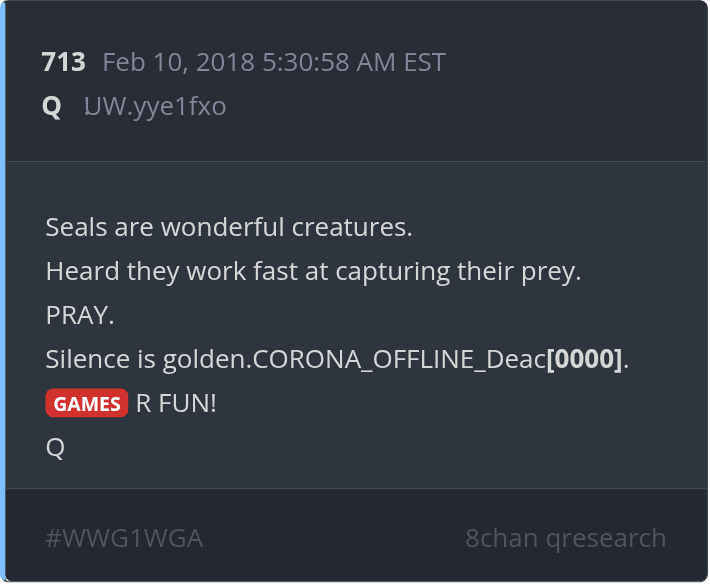
Task: Click the post number 713
Action: point(63,62)
